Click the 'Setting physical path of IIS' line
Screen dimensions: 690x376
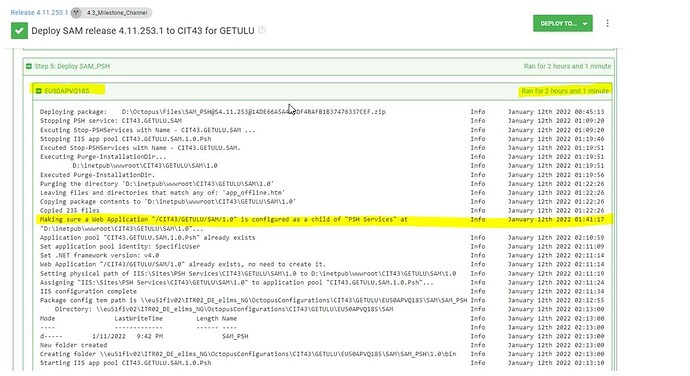coord(248,273)
